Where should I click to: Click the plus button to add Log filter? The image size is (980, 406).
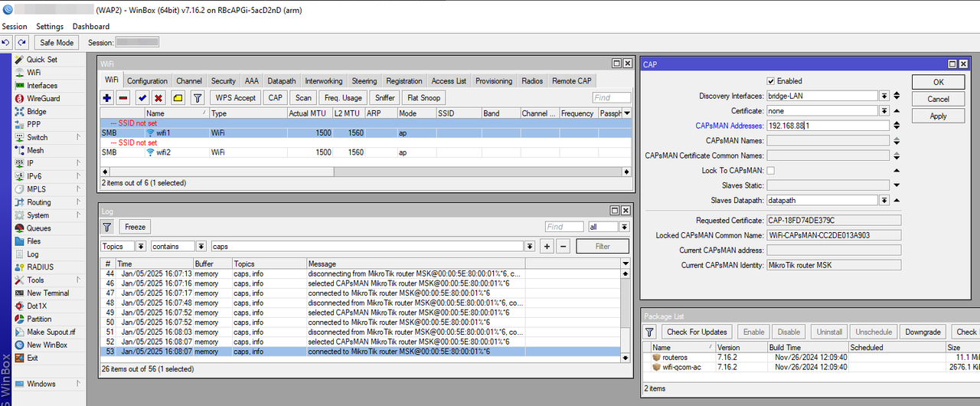(547, 247)
